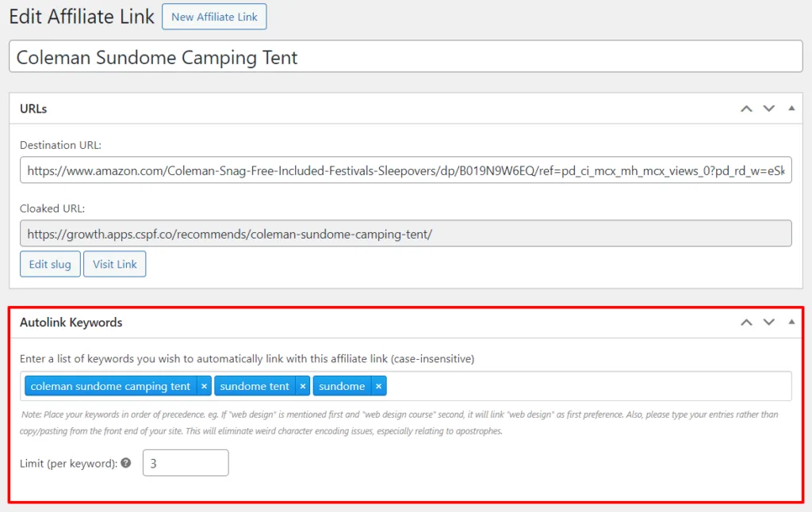812x512 pixels.
Task: Click the Destination URL input field
Action: (x=405, y=170)
